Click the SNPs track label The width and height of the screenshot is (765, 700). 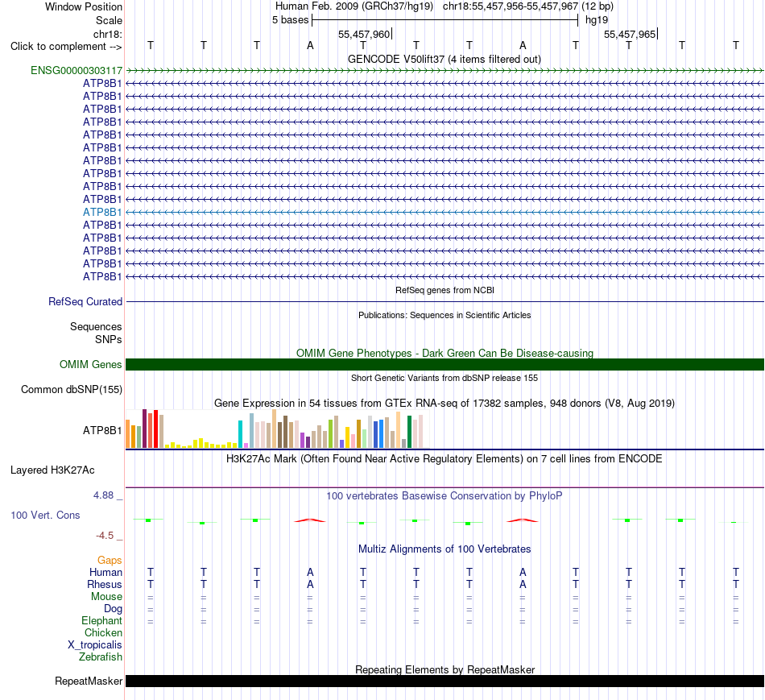click(109, 339)
